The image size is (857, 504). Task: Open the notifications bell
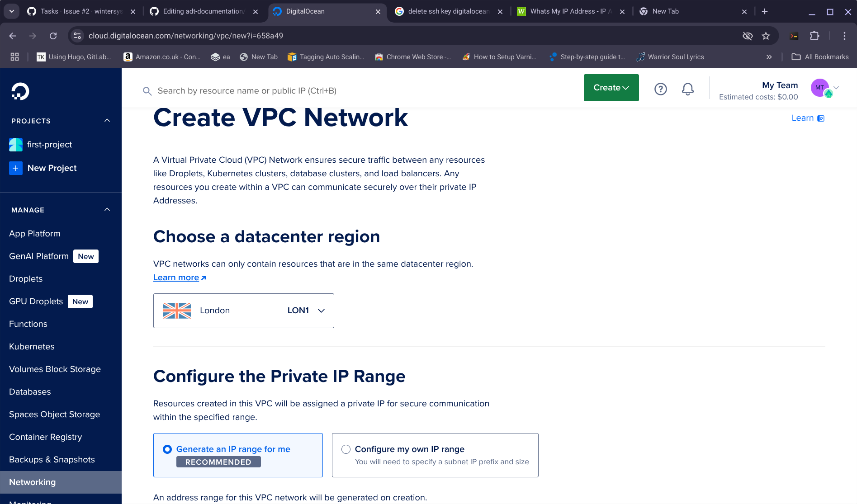(687, 89)
